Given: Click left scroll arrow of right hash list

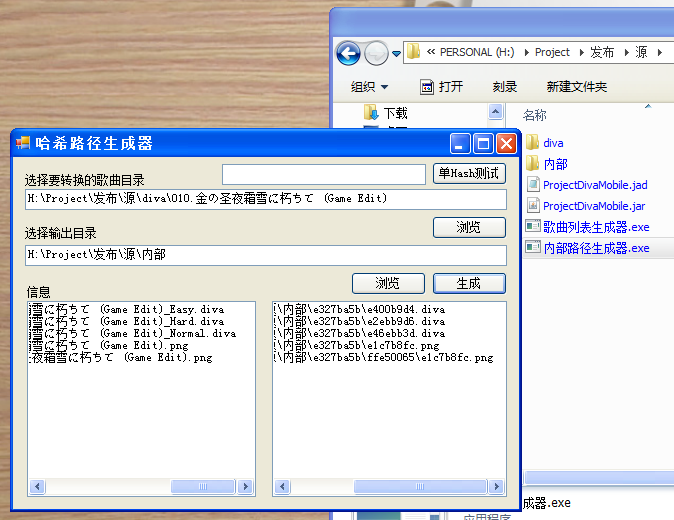Looking at the screenshot, I should click(x=282, y=486).
